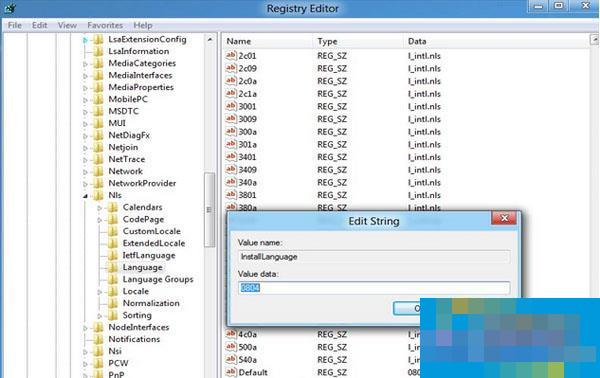The image size is (600, 378).
Task: Click the string icon for value 3401
Action: [x=231, y=157]
